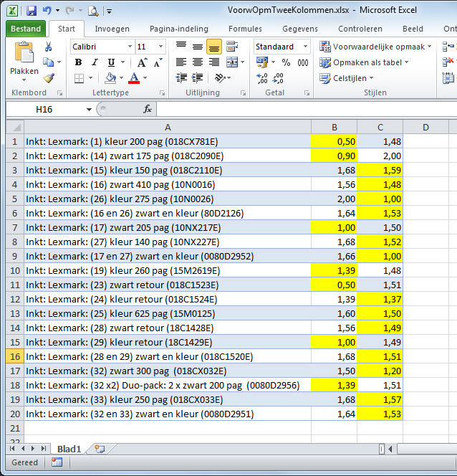Click the fill color paint bucket
Viewport: 457px width, 476px height.
point(110,78)
